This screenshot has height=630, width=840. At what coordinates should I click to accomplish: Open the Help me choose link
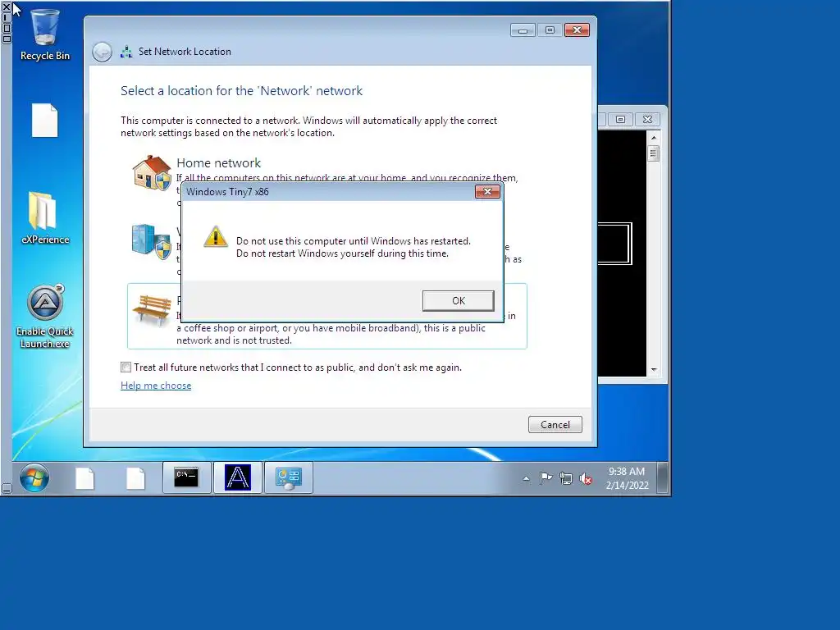coord(156,386)
